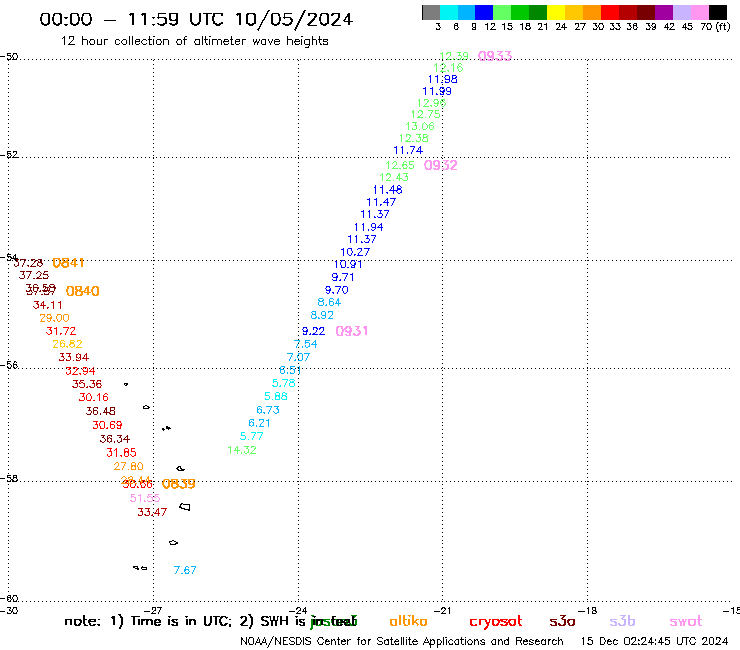Click the 37.28 reading at latitude -54

point(28,263)
